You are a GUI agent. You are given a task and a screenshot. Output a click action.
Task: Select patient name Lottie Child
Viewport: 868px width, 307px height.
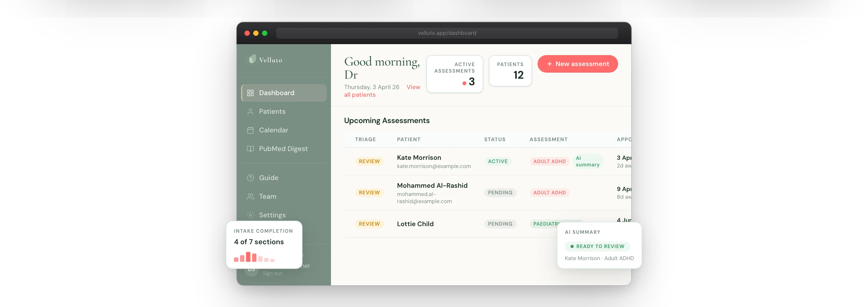click(x=415, y=224)
